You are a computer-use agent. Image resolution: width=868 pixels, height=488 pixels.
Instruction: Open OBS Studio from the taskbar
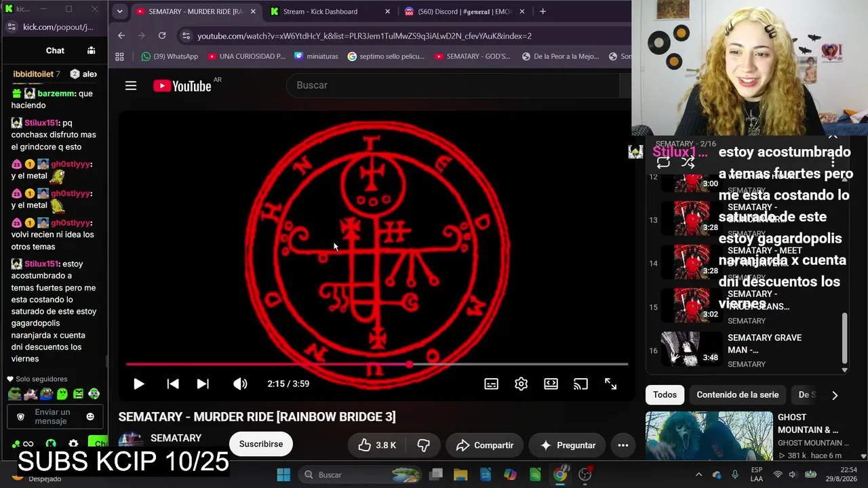[x=585, y=474]
